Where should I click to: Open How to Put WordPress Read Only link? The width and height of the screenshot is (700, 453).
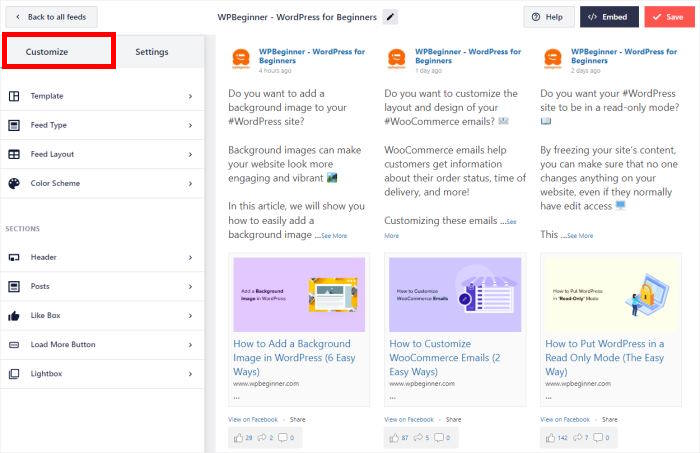tap(604, 357)
